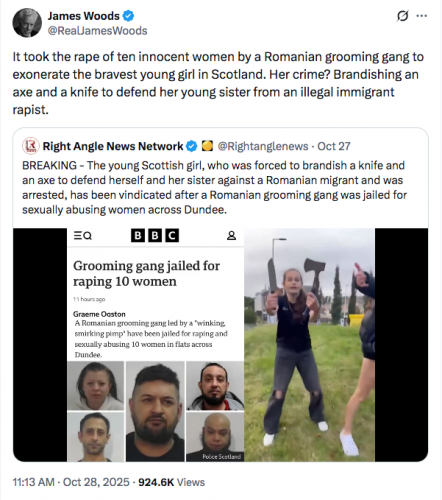Open the BBC grooming gang article screenshot
Viewport: 442px width, 500px height.
click(156, 345)
